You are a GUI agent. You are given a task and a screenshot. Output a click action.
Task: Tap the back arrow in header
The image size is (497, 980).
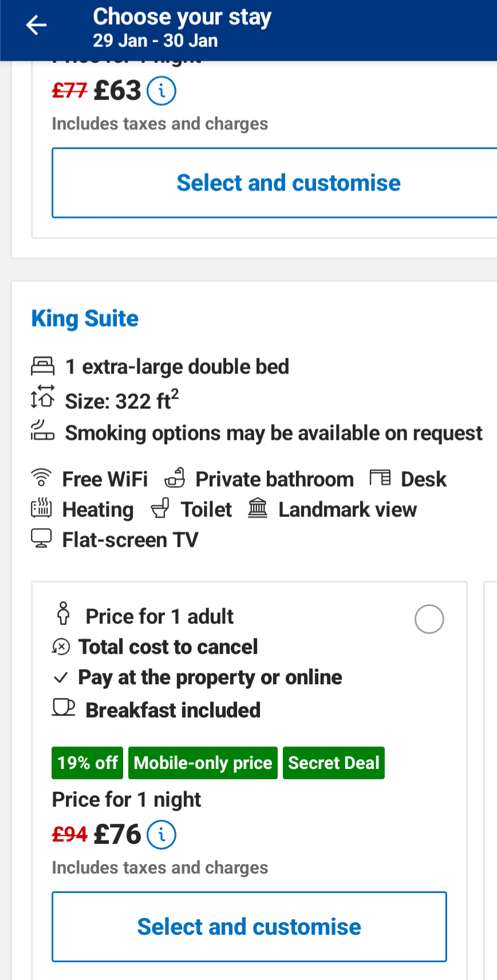pos(36,25)
